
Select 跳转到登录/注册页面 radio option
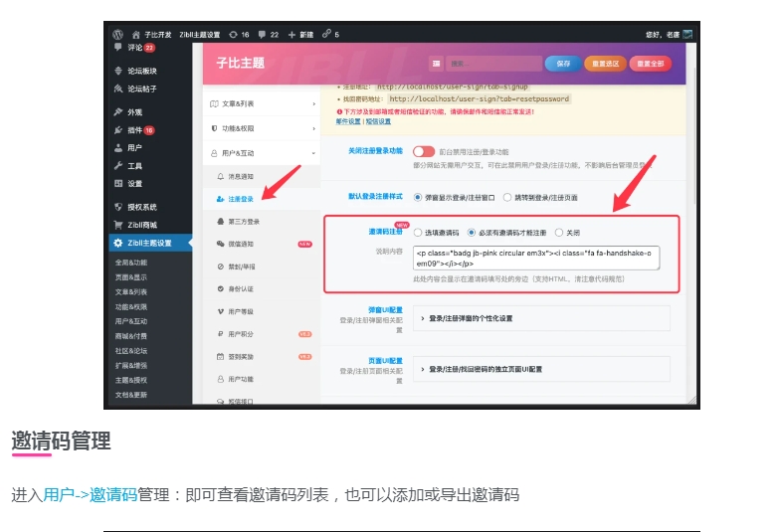507,197
